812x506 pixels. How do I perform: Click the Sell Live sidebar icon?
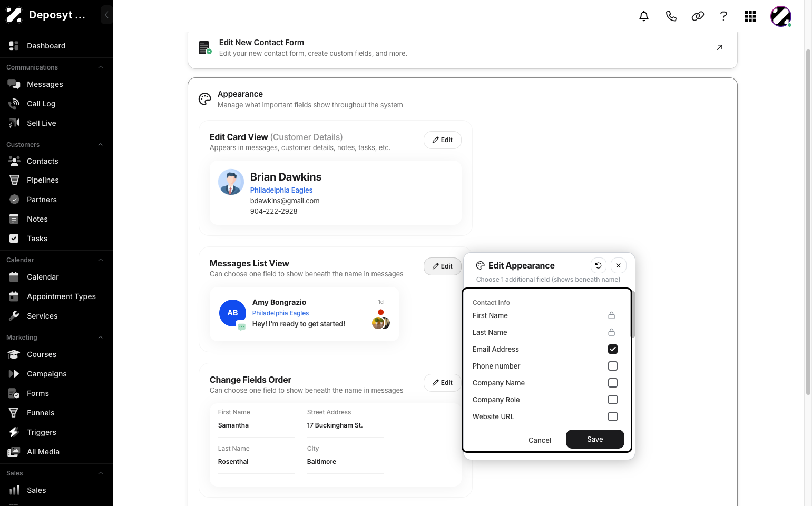14,123
